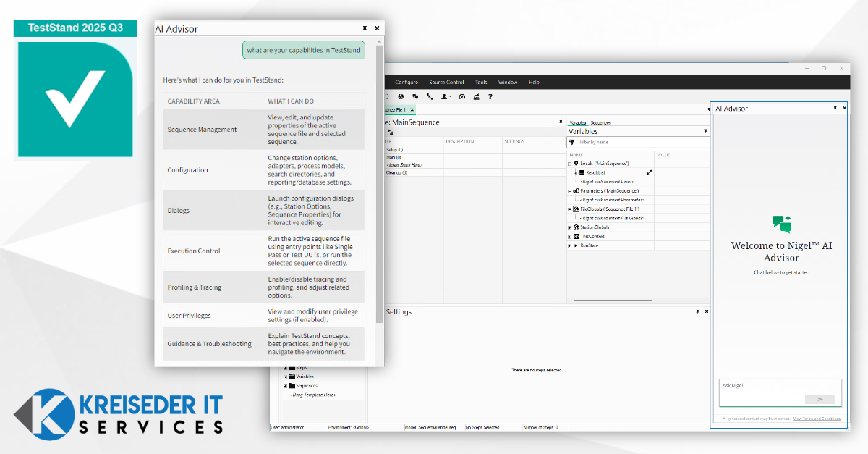The height and width of the screenshot is (454, 868).
Task: Open View Terms and Conditions link
Action: pyautogui.click(x=817, y=419)
